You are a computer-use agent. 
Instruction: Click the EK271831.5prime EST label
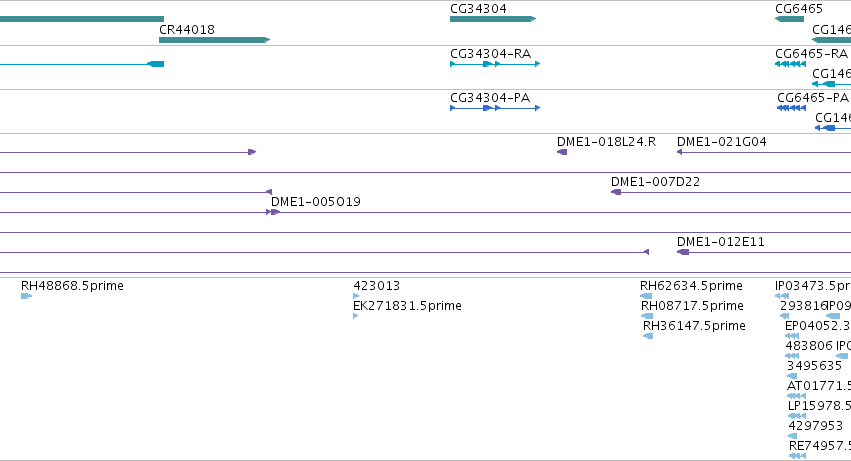pyautogui.click(x=407, y=306)
